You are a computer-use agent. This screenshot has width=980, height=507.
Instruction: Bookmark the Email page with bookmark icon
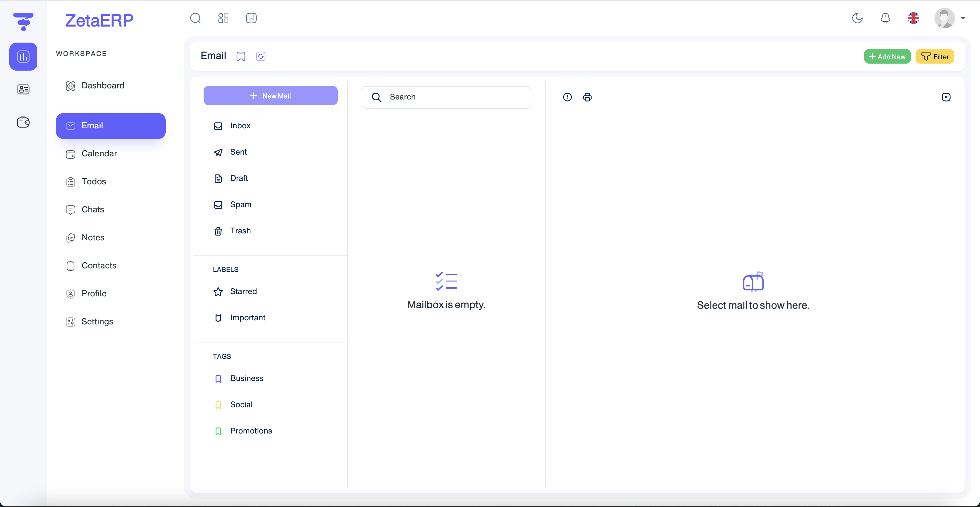click(241, 56)
